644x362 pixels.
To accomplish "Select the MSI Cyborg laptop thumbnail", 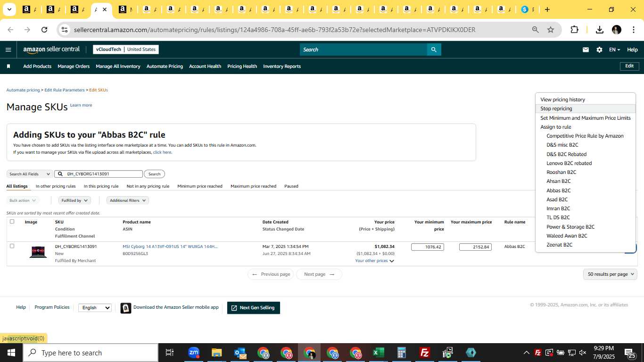I will tap(38, 252).
